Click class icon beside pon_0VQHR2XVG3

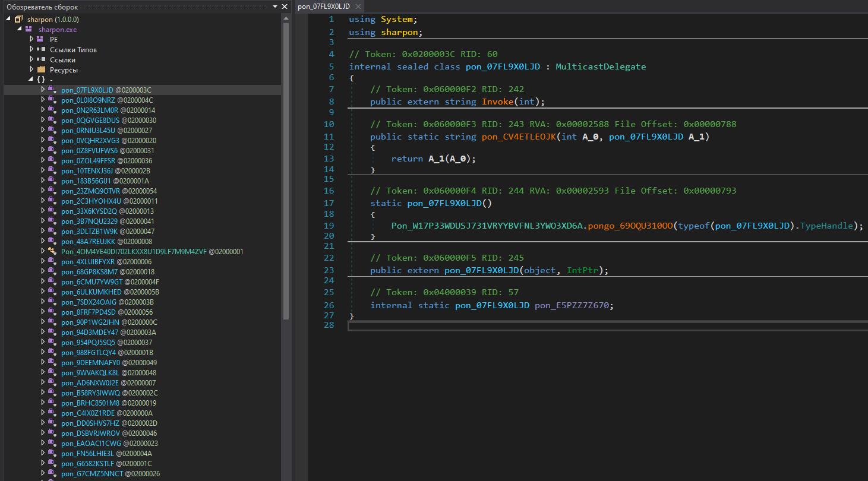(52, 140)
